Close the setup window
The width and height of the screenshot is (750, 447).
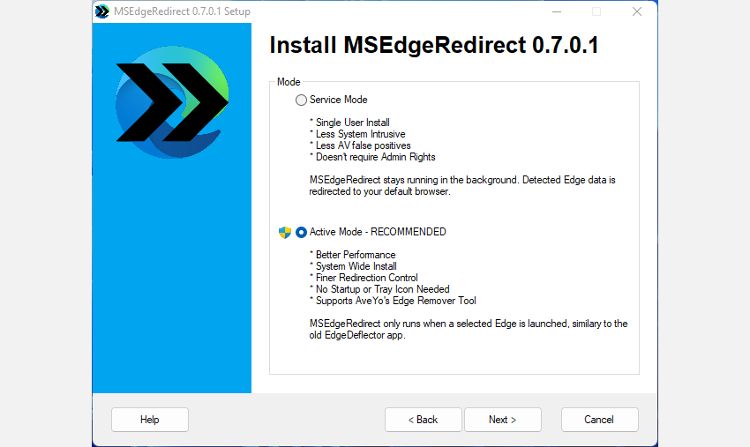click(x=637, y=11)
